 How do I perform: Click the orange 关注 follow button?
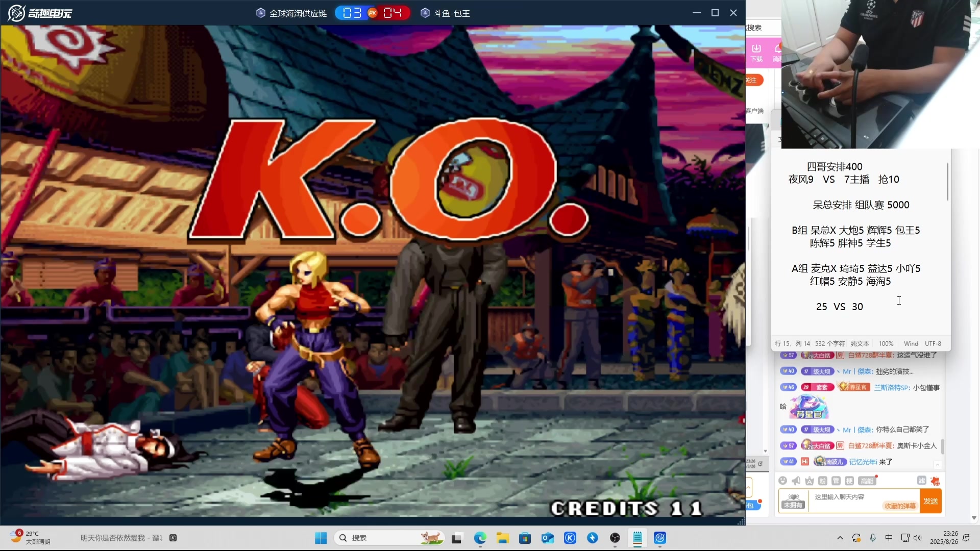click(753, 80)
